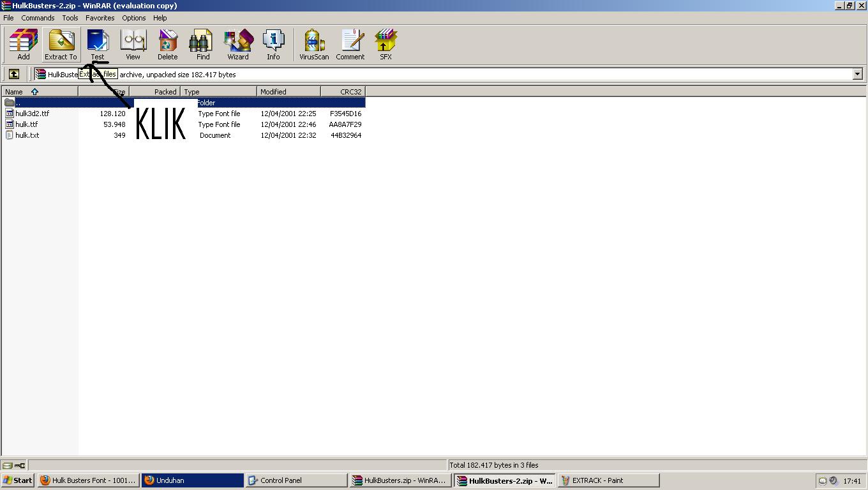868x490 pixels.
Task: Open the Find binoculars icon
Action: [x=203, y=44]
